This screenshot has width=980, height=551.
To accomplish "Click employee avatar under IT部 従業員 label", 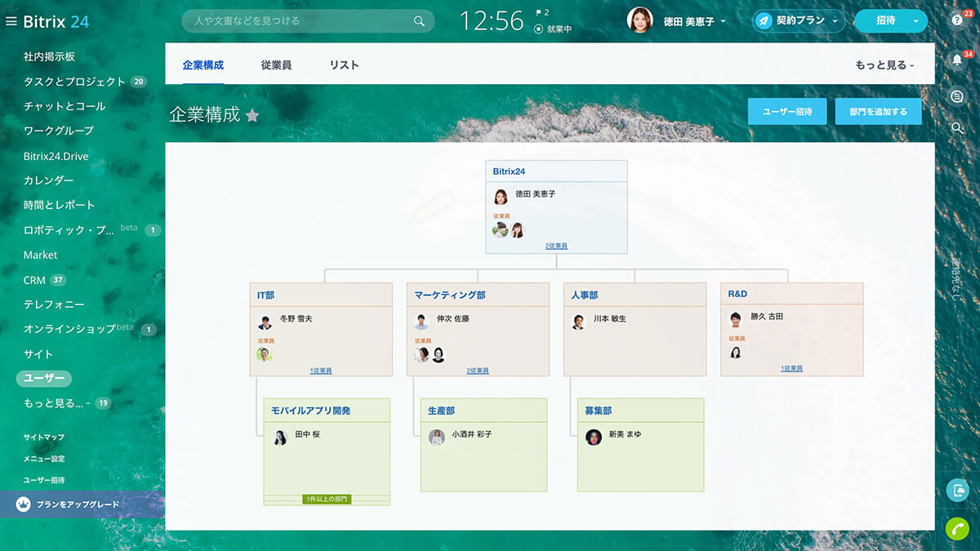I will coord(264,354).
